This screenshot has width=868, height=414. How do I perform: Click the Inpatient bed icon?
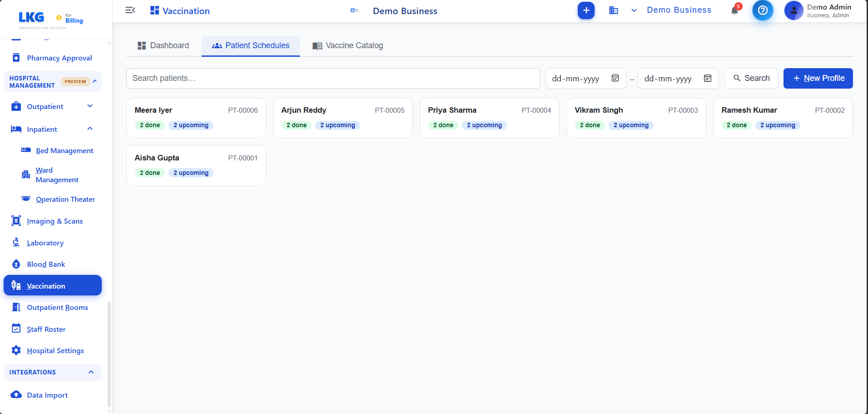pos(16,129)
